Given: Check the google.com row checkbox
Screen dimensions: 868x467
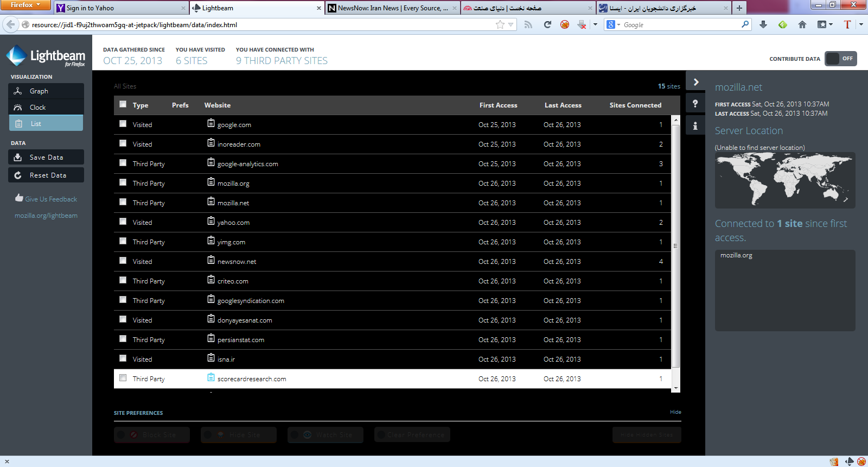Looking at the screenshot, I should click(123, 124).
